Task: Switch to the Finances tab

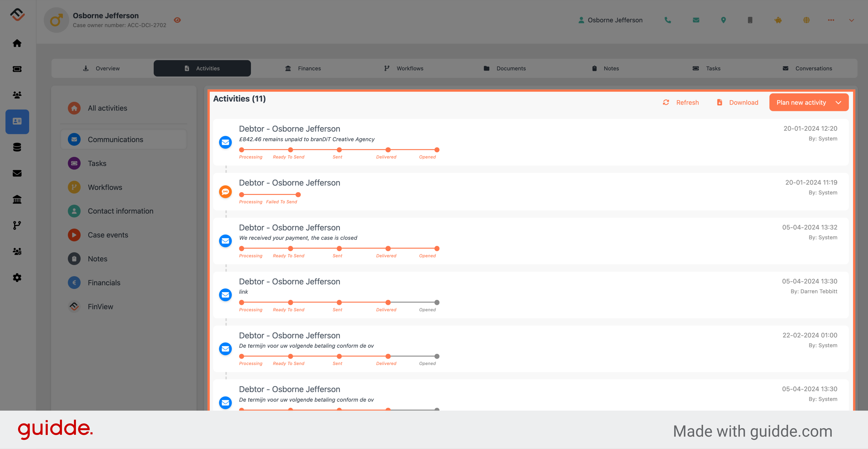Action: [x=309, y=68]
